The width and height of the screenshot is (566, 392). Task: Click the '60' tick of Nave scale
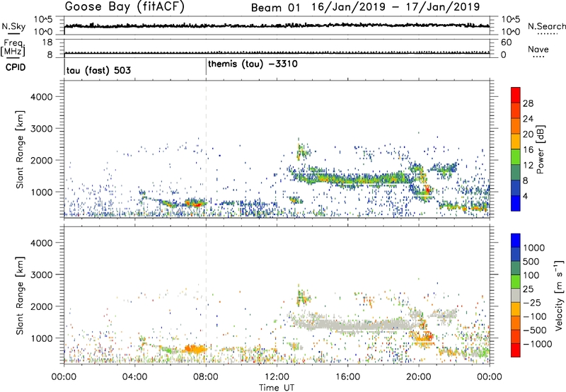[506, 42]
